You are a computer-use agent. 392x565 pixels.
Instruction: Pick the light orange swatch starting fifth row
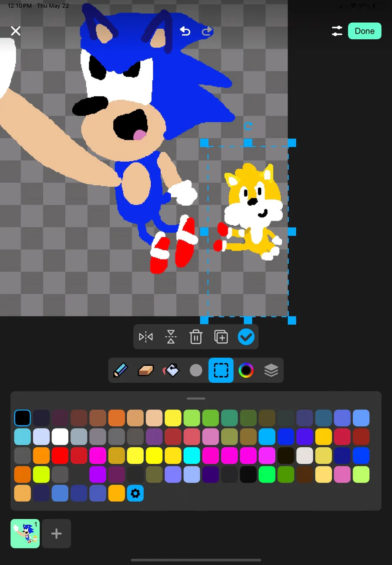click(x=22, y=493)
